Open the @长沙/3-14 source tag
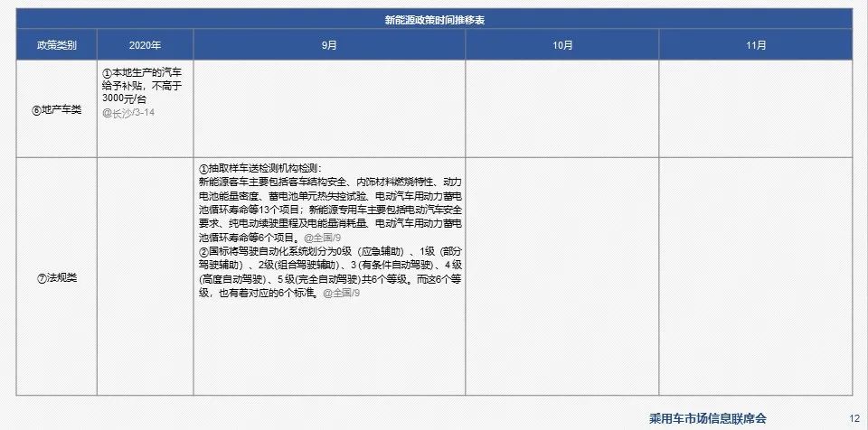868x430 pixels. 127,114
